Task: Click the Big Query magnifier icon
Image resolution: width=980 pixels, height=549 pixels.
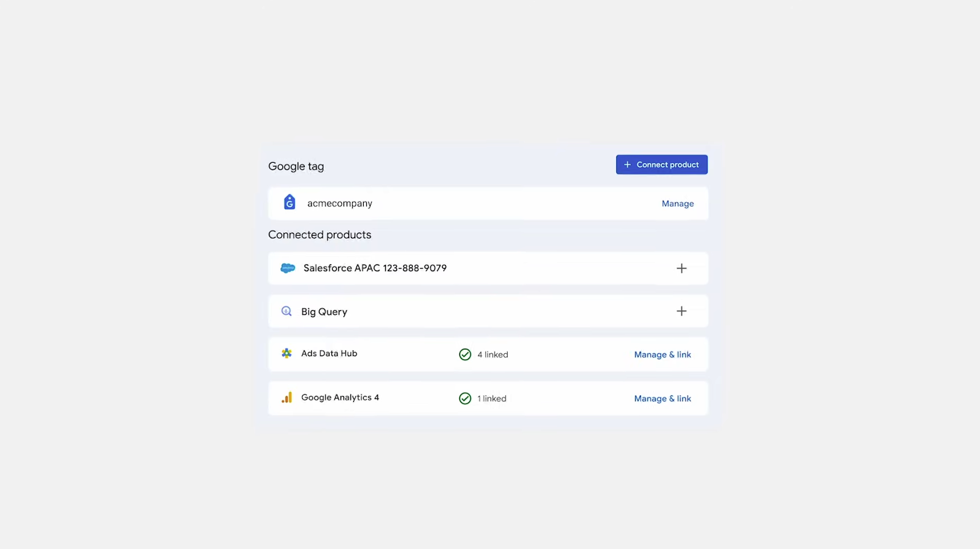Action: click(287, 311)
